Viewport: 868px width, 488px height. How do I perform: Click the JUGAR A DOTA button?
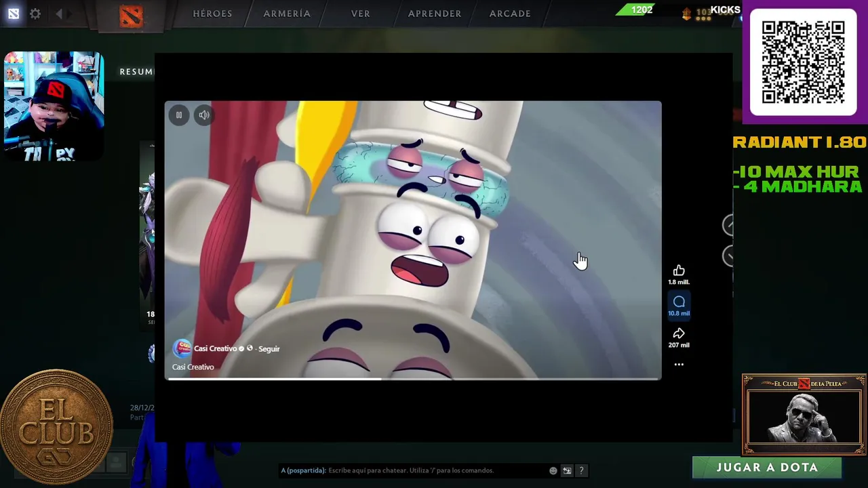tap(767, 468)
